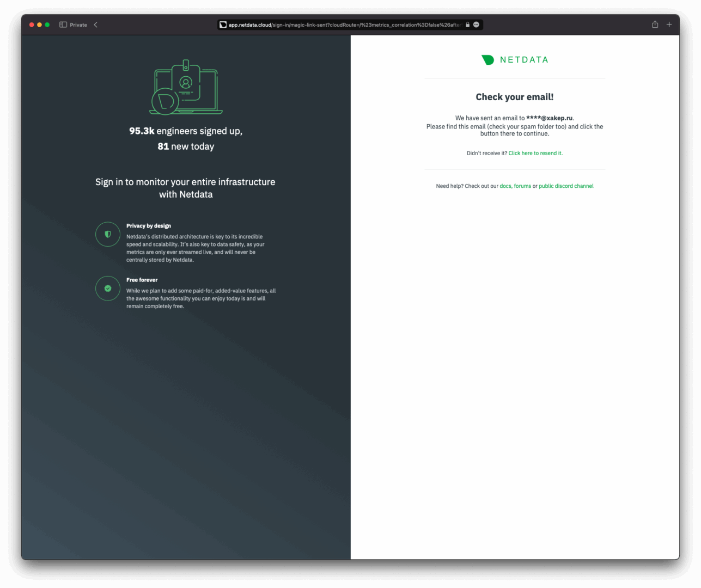Click here to resend the email link
The image size is (701, 588).
pyautogui.click(x=535, y=154)
